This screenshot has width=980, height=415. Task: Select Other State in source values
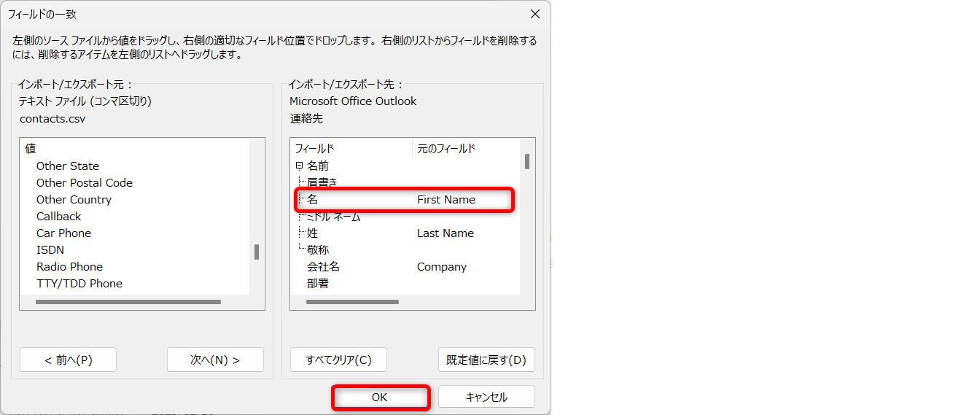[68, 166]
